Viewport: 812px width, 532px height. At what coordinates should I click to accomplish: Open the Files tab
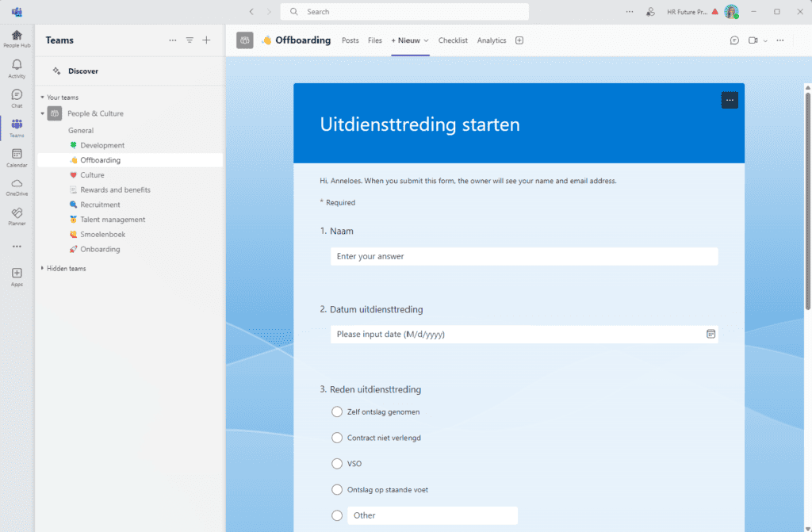click(x=375, y=40)
